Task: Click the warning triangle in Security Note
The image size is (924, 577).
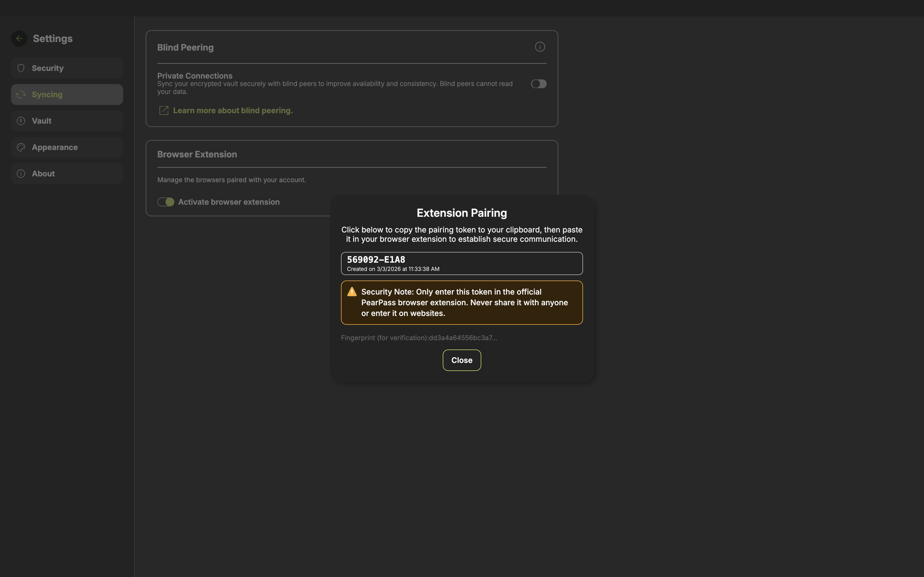Action: pyautogui.click(x=352, y=292)
